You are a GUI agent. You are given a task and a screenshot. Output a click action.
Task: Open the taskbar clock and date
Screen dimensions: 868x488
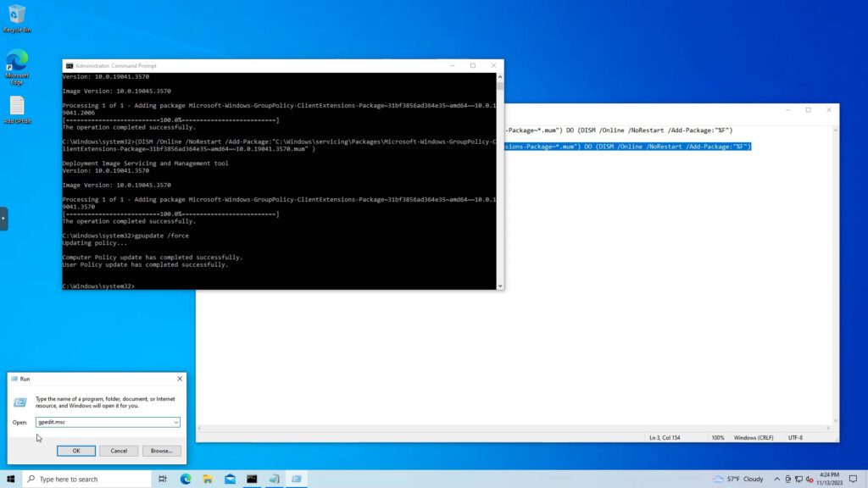click(x=829, y=479)
